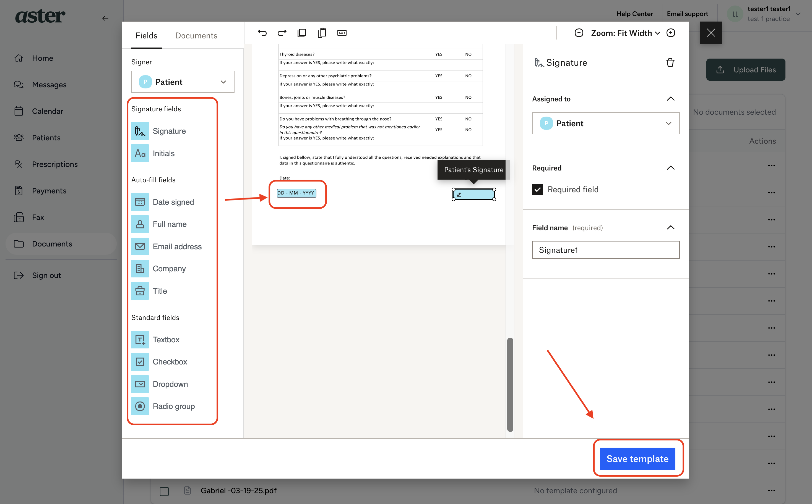Add a Dropdown standard field
Viewport: 812px width, 504px height.
coord(160,384)
